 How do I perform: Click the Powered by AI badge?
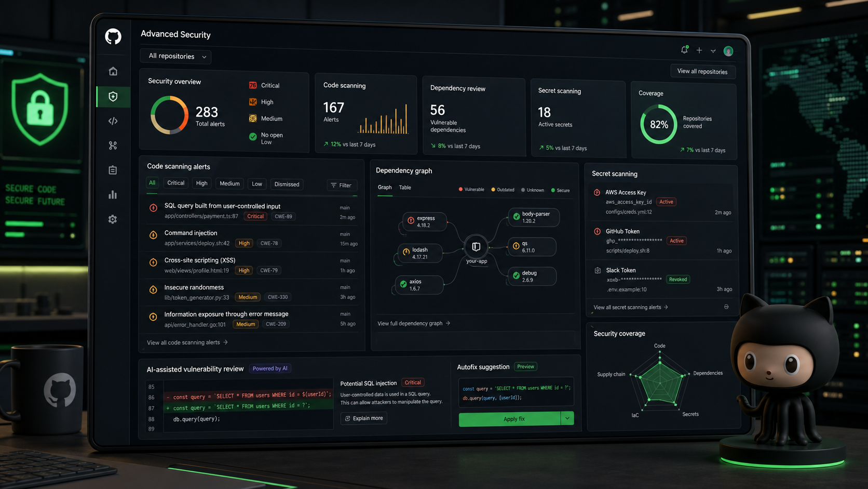pyautogui.click(x=270, y=368)
